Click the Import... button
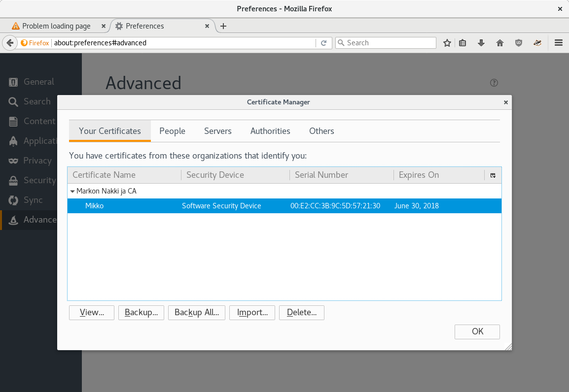Screen dimensions: 569x392 [252, 313]
